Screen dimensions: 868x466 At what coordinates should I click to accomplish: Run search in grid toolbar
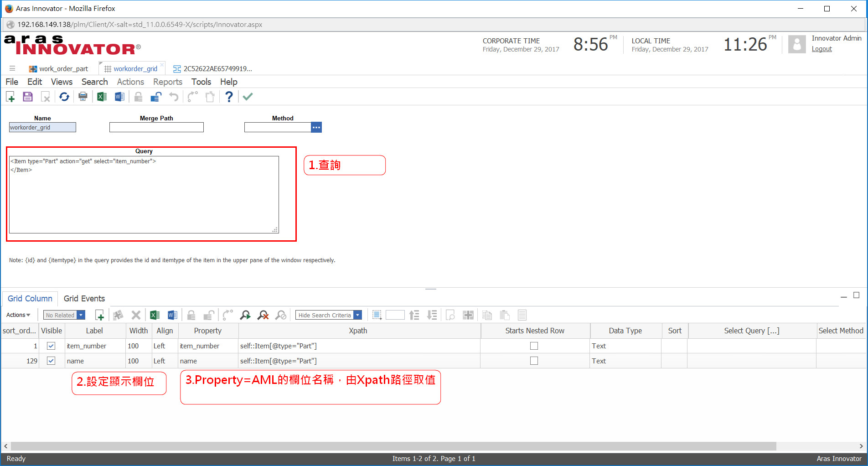(245, 315)
